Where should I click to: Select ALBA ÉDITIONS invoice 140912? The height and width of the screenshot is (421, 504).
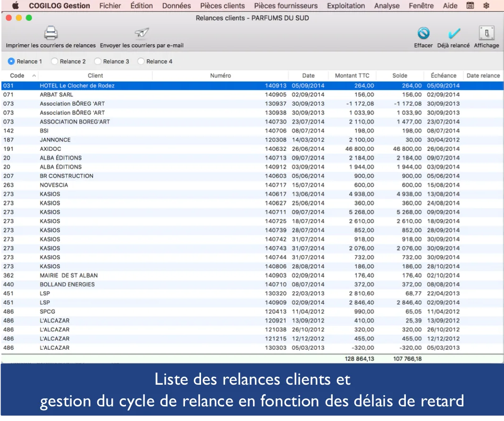coord(252,167)
